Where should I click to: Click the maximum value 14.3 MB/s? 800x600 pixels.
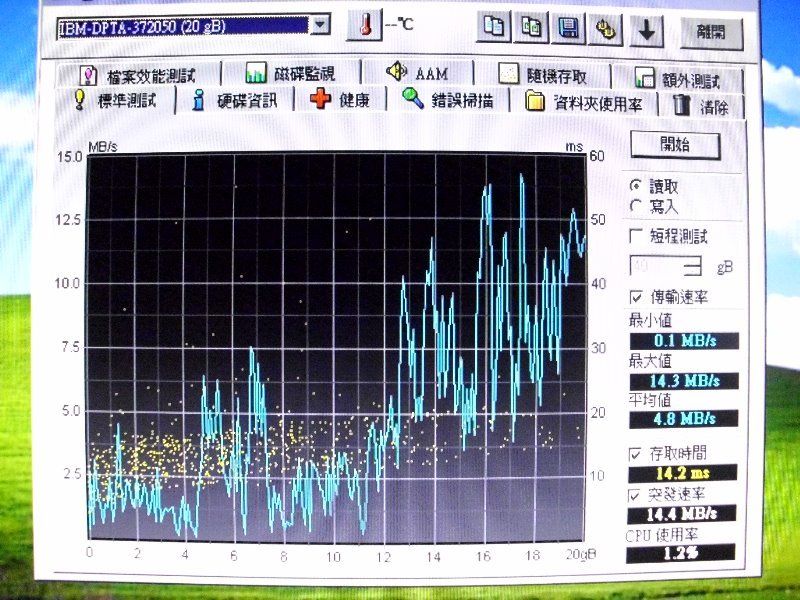coord(684,381)
